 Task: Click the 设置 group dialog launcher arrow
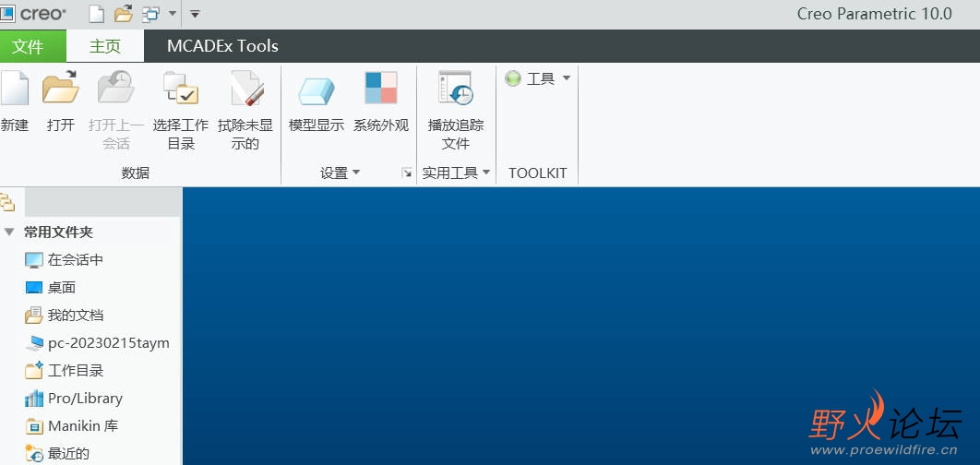coord(407,173)
